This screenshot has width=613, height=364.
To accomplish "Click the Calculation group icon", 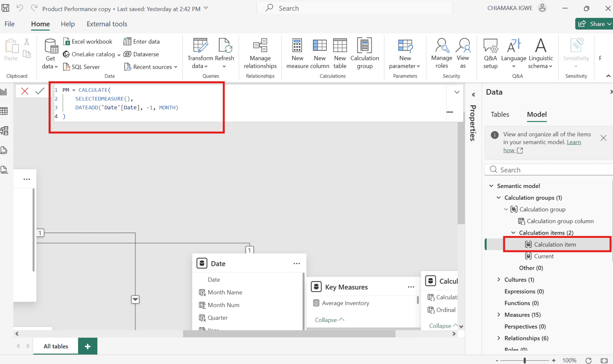I will (364, 46).
